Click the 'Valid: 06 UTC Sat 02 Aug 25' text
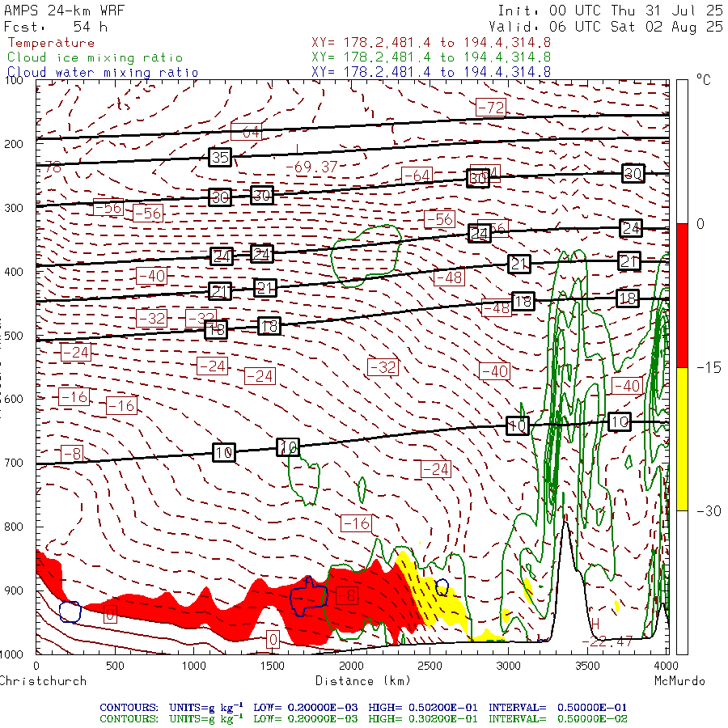Image resolution: width=728 pixels, height=728 pixels. pyautogui.click(x=606, y=27)
